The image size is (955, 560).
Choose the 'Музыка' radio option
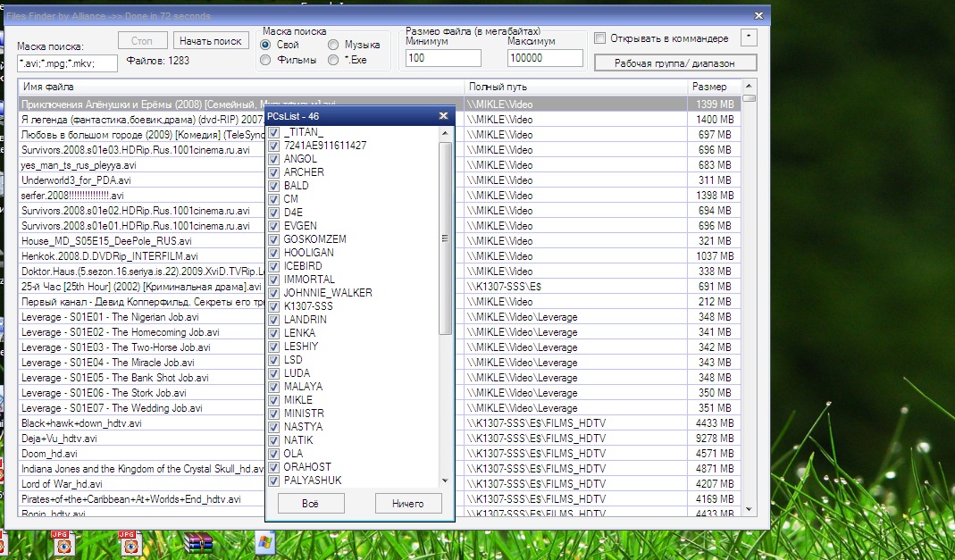click(333, 45)
